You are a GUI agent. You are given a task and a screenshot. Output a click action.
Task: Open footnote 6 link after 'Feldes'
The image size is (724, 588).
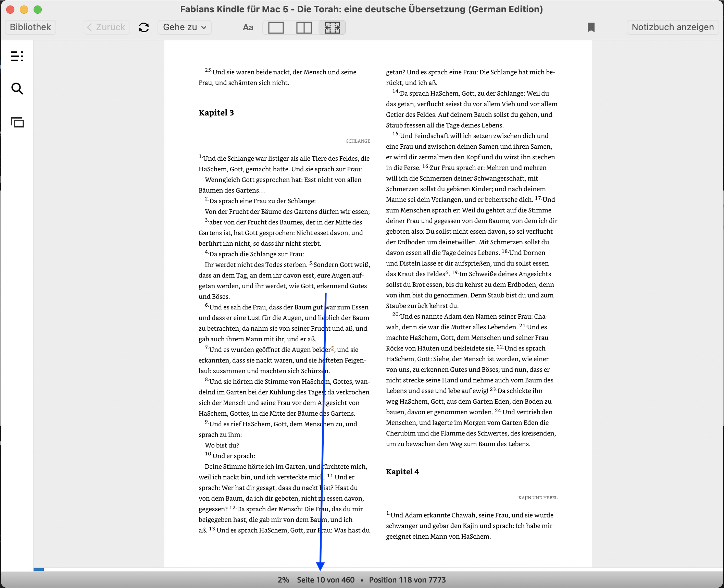[x=447, y=272]
